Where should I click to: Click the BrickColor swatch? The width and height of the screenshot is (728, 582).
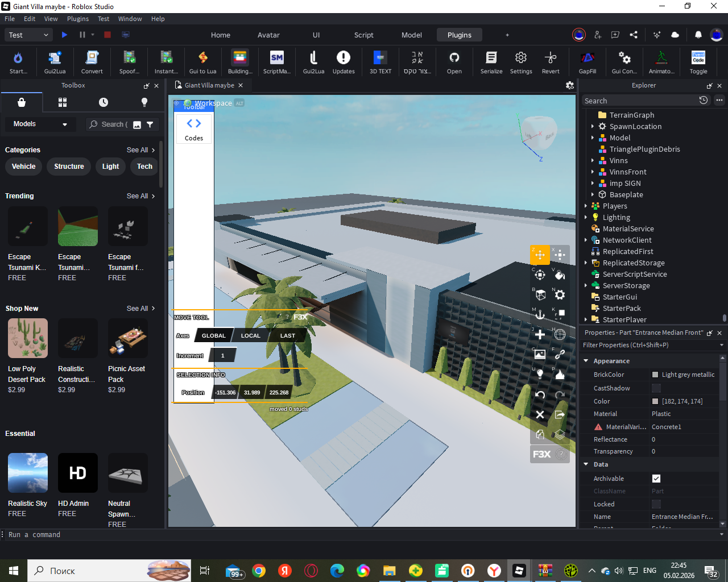pyautogui.click(x=655, y=375)
